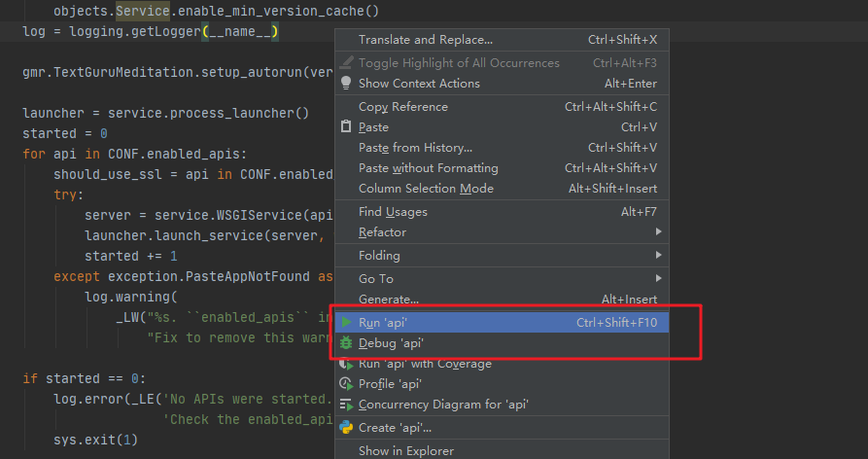Expand the Folding submenu arrow
Image resolution: width=868 pixels, height=459 pixels.
tap(659, 256)
